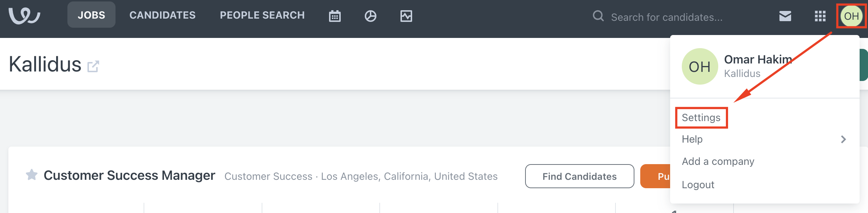This screenshot has width=868, height=213.
Task: Click the search magnifier icon
Action: tap(598, 16)
